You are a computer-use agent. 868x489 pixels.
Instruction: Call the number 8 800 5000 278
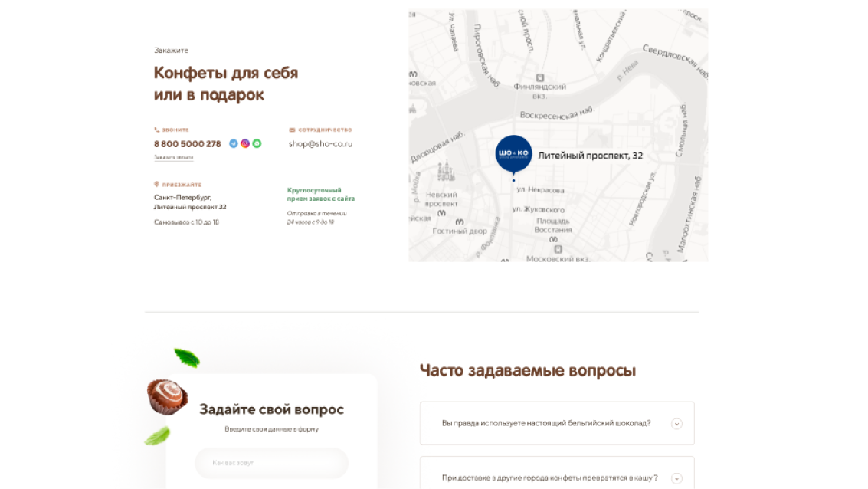point(187,144)
